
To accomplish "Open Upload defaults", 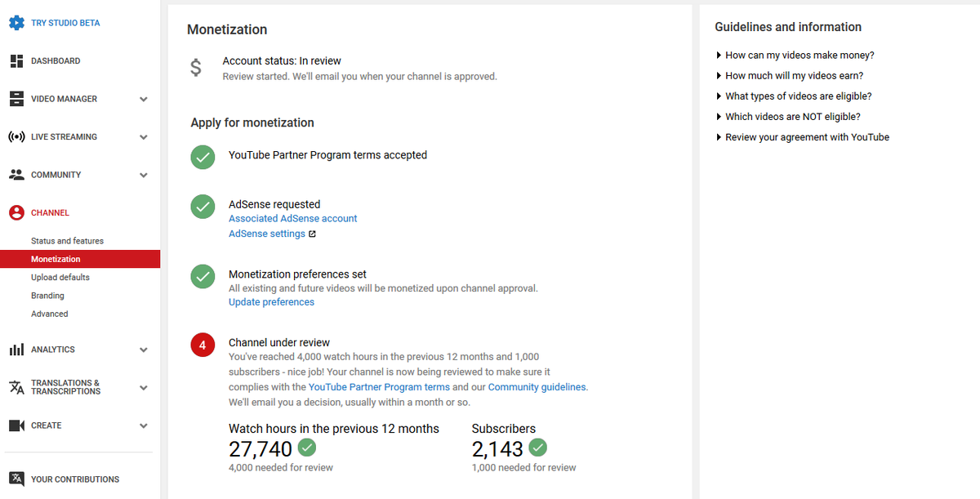I will 60,278.
